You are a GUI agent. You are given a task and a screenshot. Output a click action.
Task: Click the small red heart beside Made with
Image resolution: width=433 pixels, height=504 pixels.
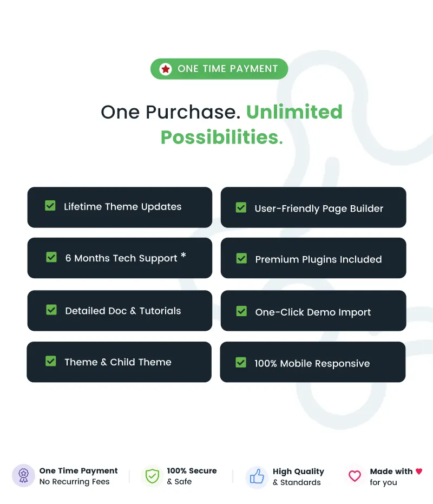point(419,471)
